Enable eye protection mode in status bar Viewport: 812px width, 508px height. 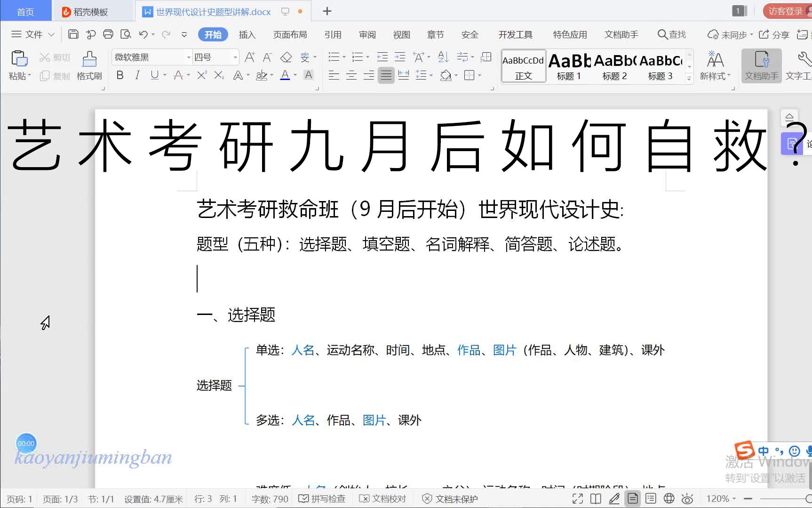(687, 499)
